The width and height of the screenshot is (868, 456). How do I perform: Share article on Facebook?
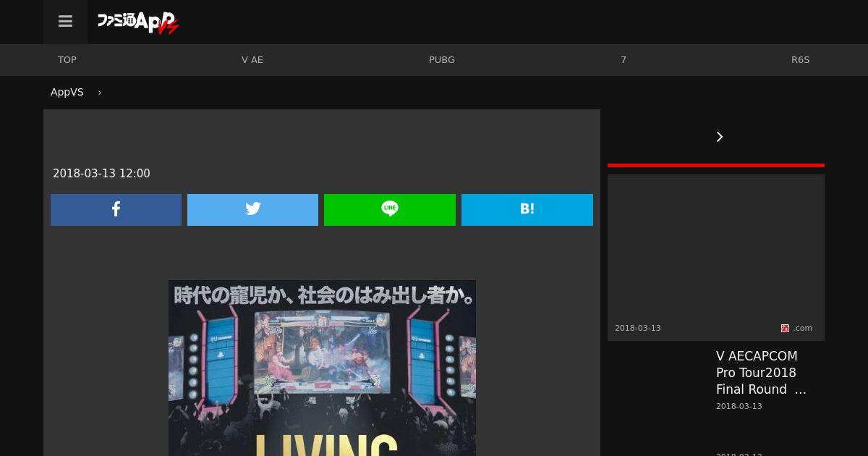tap(116, 210)
